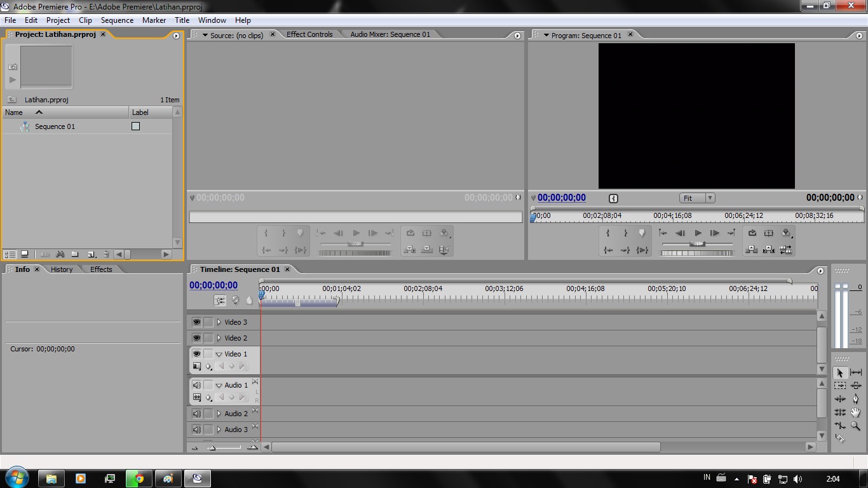The height and width of the screenshot is (488, 868).
Task: Step forward one frame in Program monitor
Action: tap(715, 233)
